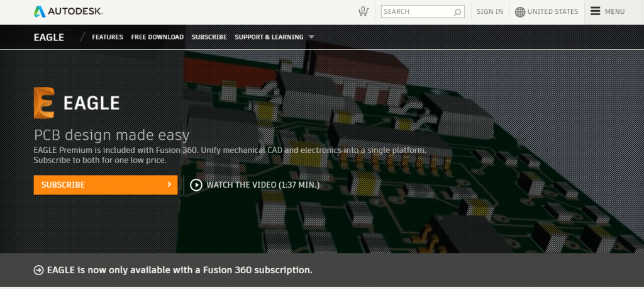Screen dimensions: 644x289
Task: Go to SUBSCRIBE in the navigation bar
Action: (x=209, y=37)
